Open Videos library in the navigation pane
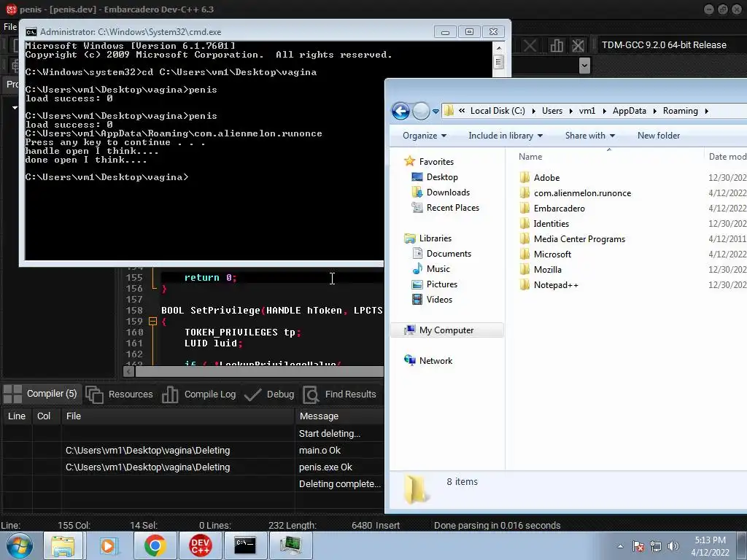747x560 pixels. [x=438, y=300]
